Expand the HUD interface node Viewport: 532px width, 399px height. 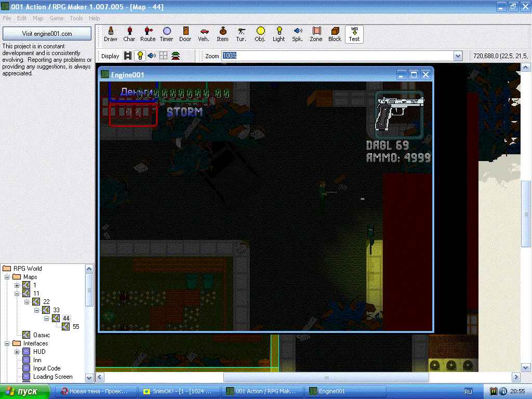[x=17, y=352]
